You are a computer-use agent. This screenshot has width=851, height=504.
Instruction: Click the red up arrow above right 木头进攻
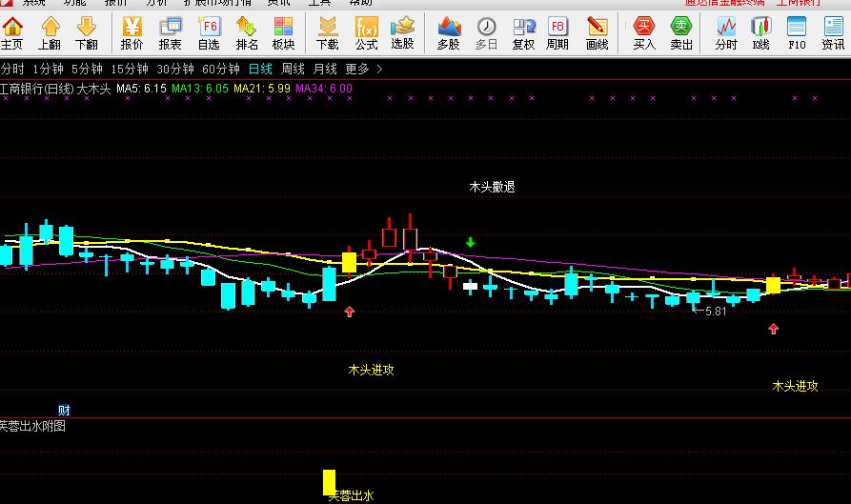point(774,329)
